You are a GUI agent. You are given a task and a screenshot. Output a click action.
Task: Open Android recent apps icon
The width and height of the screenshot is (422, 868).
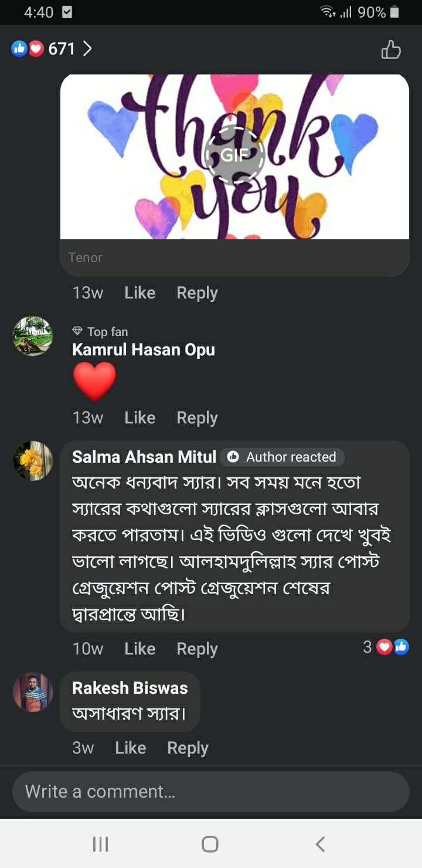click(x=101, y=844)
